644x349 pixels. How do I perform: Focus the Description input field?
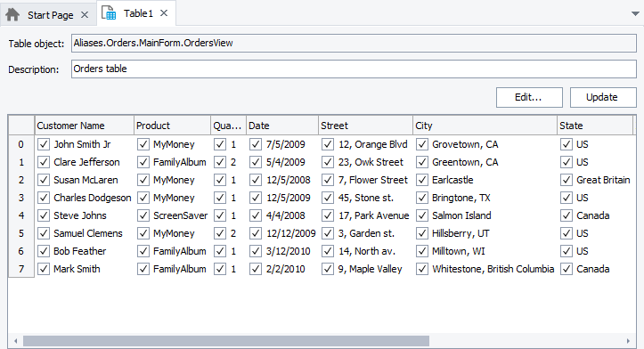click(x=354, y=69)
